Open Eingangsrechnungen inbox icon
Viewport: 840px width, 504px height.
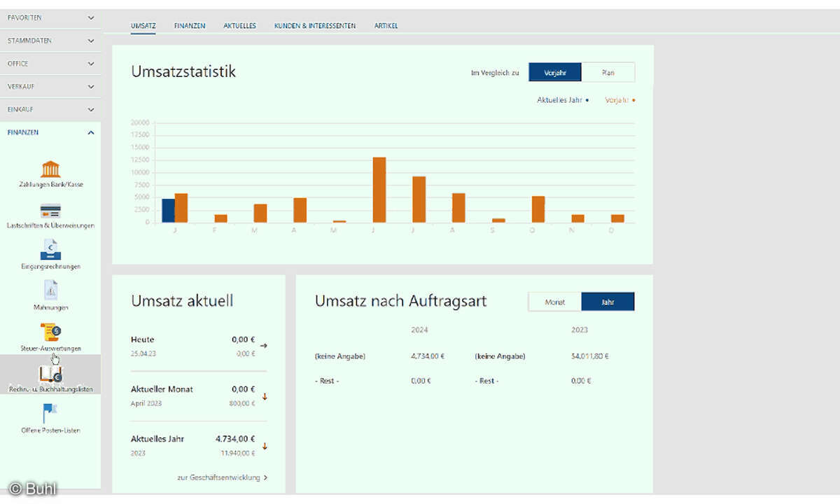click(x=50, y=250)
